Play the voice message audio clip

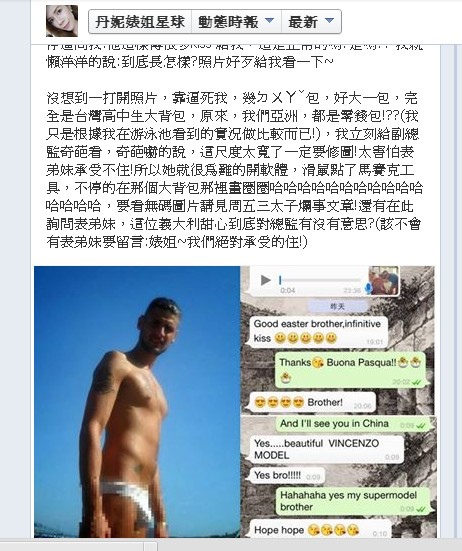(266, 280)
